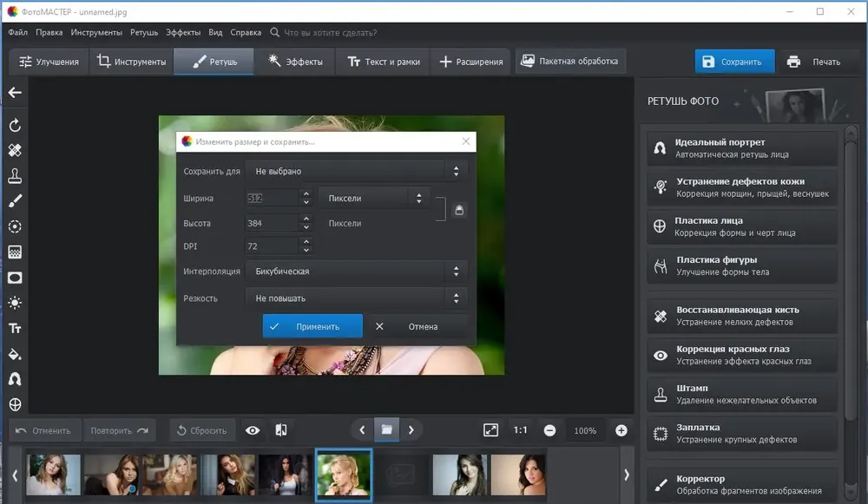Fit image to screen with expand icon

pyautogui.click(x=490, y=430)
